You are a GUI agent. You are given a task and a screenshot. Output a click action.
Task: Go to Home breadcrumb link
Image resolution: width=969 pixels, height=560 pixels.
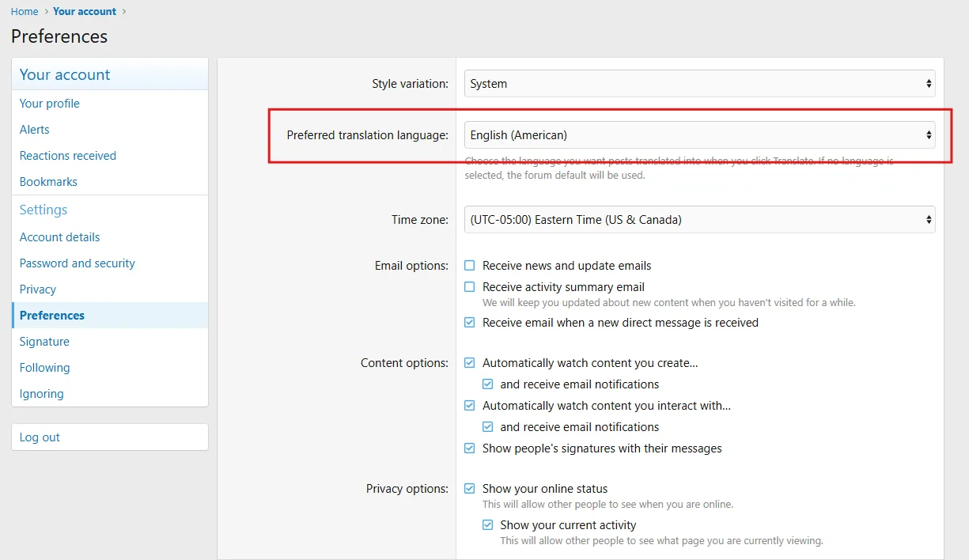[x=25, y=12]
